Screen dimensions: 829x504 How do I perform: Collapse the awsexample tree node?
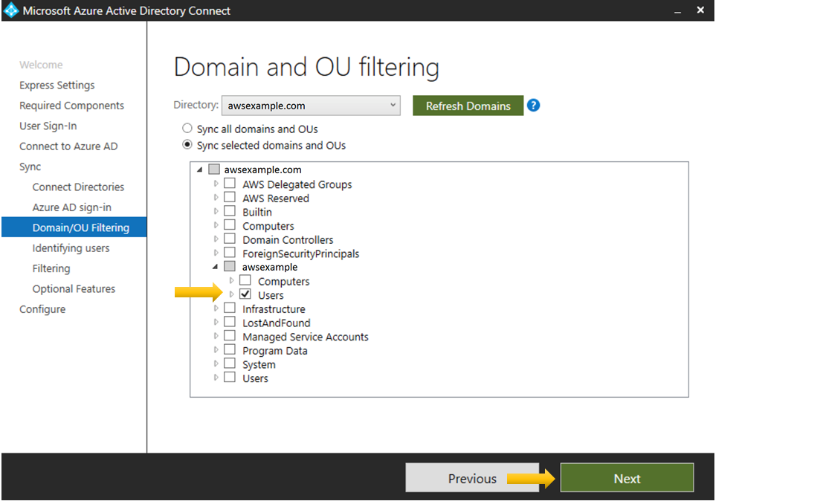(x=216, y=267)
